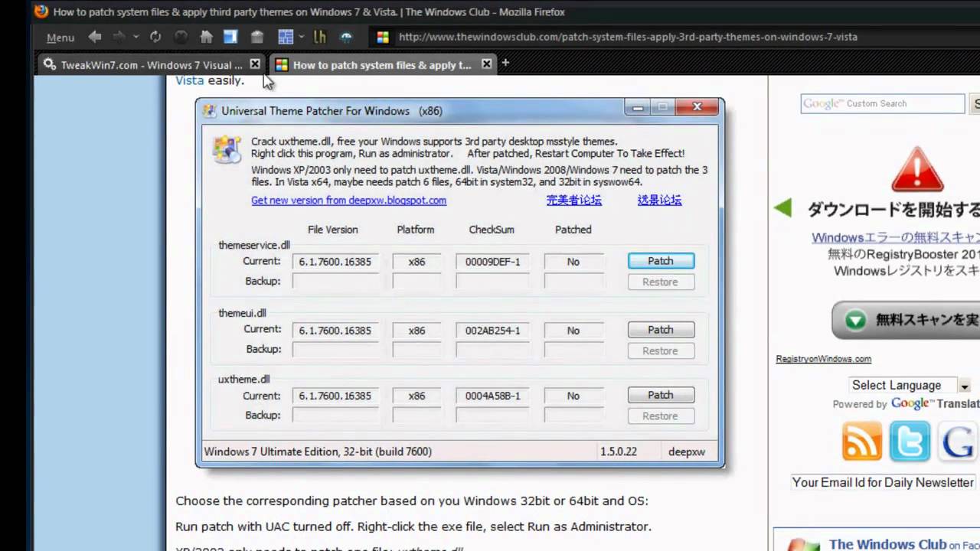Open the Windows error free scan Japanese ad link
This screenshot has width=980, height=551.
(x=896, y=237)
